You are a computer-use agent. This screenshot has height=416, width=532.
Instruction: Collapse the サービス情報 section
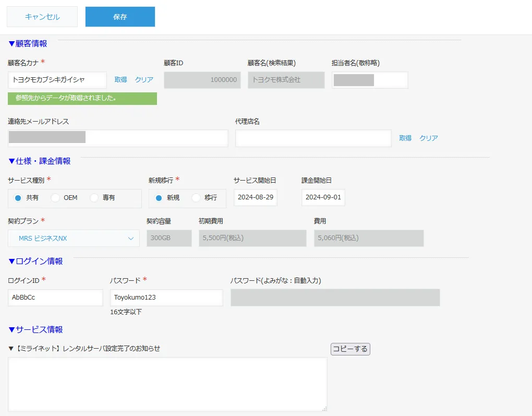click(x=35, y=329)
